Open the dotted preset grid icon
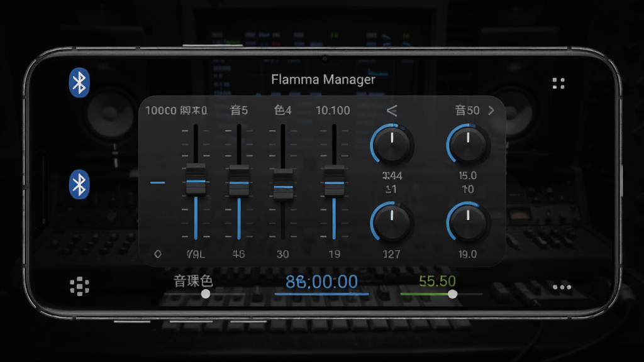 (80, 286)
